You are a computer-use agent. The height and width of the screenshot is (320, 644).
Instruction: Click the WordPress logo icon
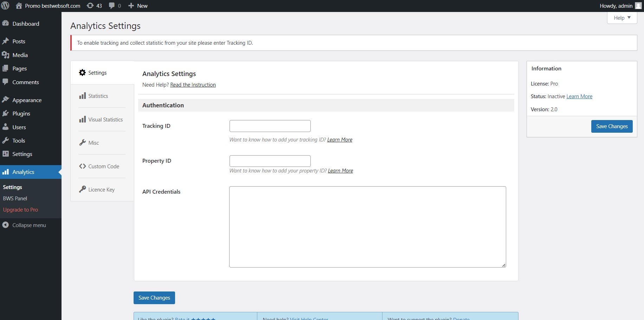pos(5,6)
